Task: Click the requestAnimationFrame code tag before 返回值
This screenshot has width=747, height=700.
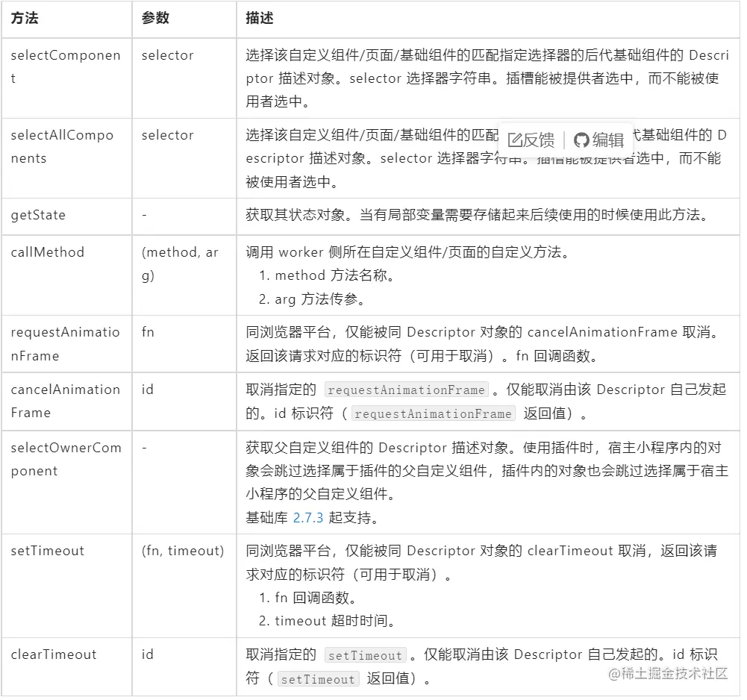Action: (433, 413)
